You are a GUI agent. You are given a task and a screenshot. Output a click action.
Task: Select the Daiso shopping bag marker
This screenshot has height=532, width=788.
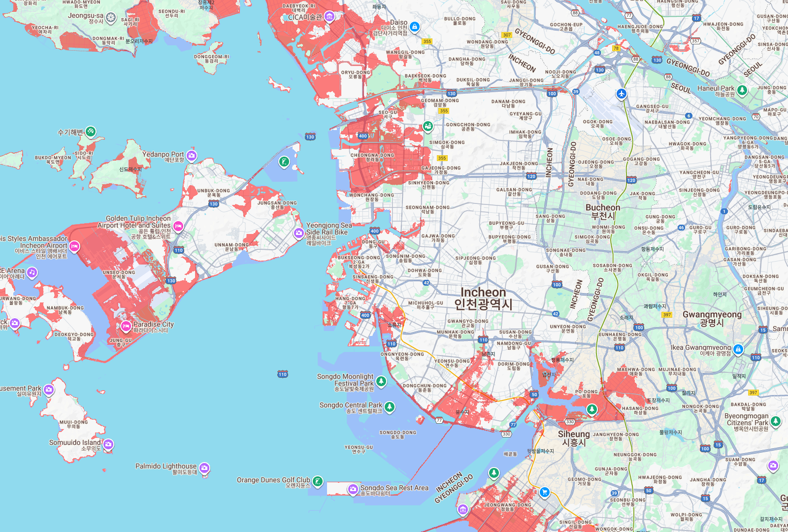415,27
